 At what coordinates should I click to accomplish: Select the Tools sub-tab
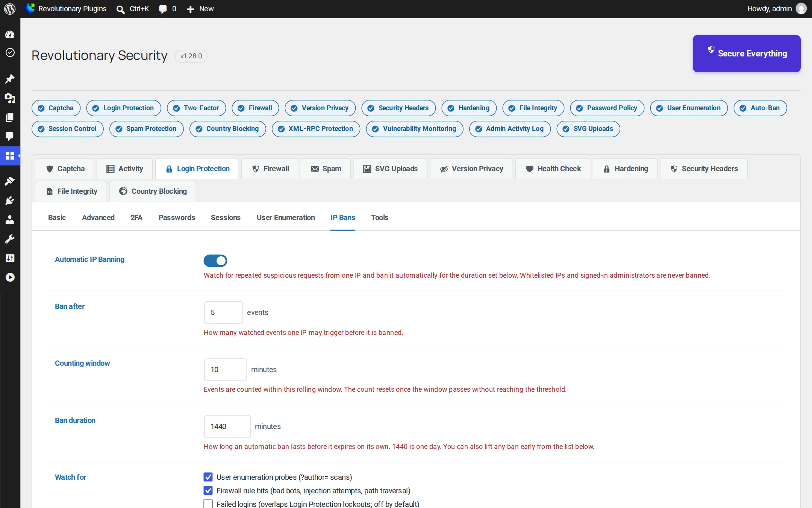coord(380,217)
